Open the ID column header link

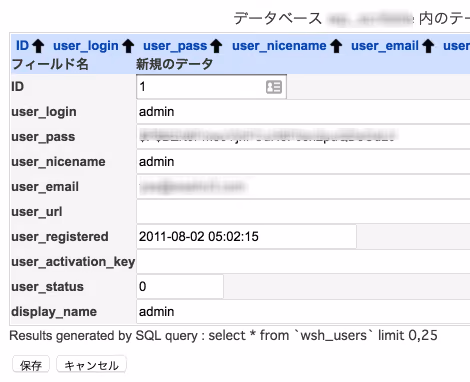point(22,46)
